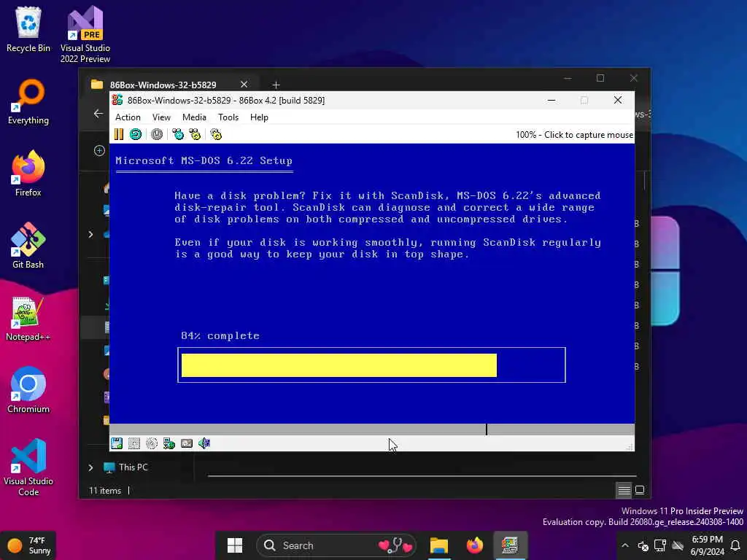This screenshot has height=560, width=747.
Task: Click the empty second floppy drive icon
Action: click(x=134, y=443)
